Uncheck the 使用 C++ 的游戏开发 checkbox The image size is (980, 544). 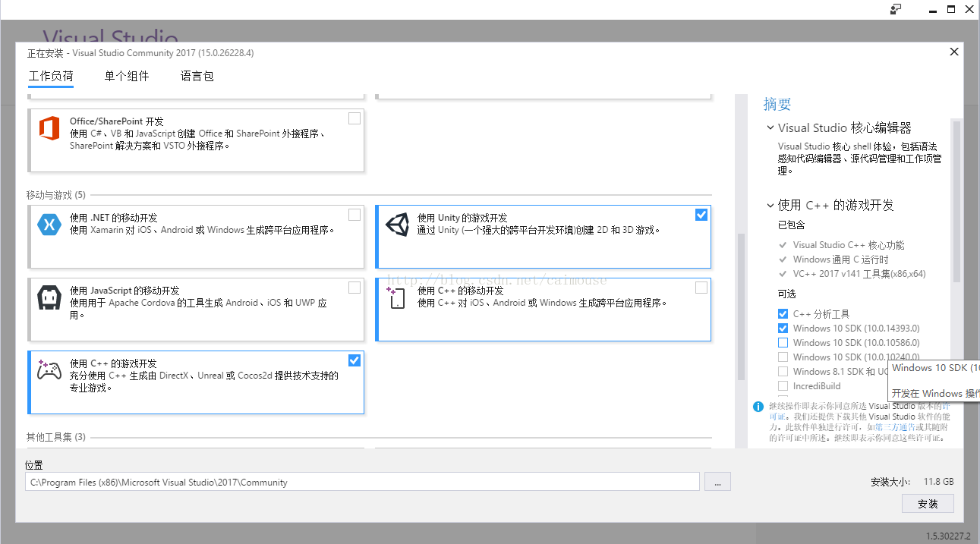tap(355, 360)
